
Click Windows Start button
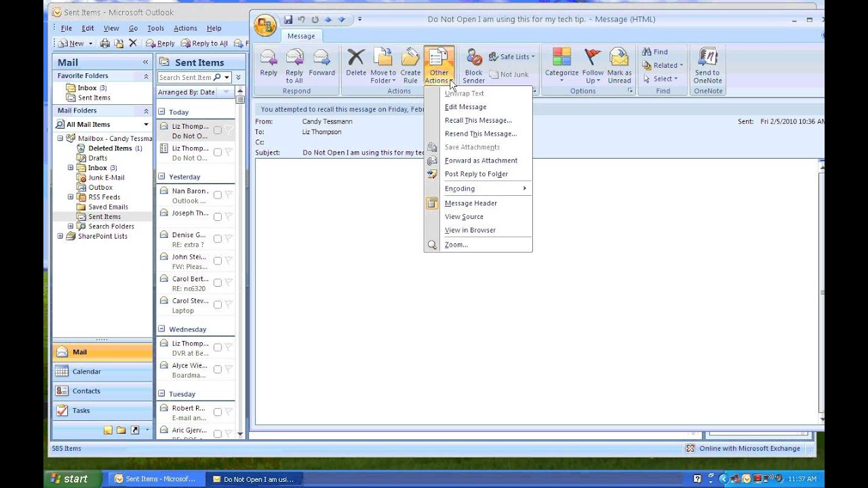pos(73,479)
